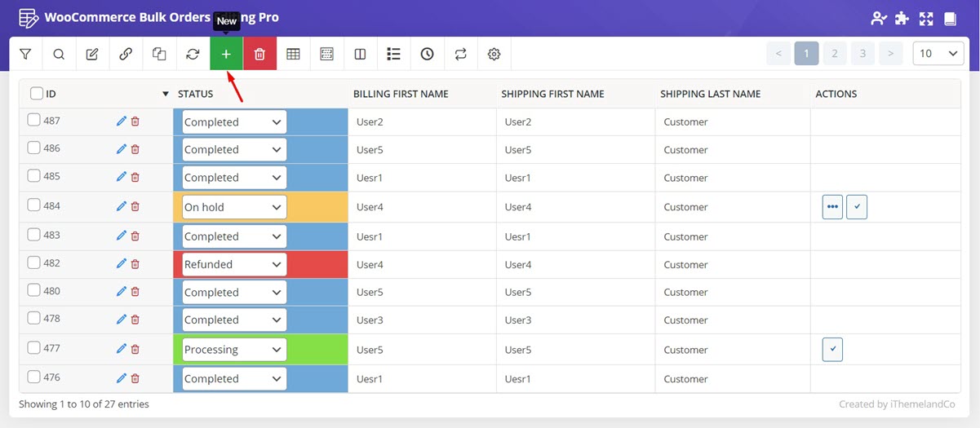Select checkbox for order 480
This screenshot has height=428, width=980.
point(33,290)
